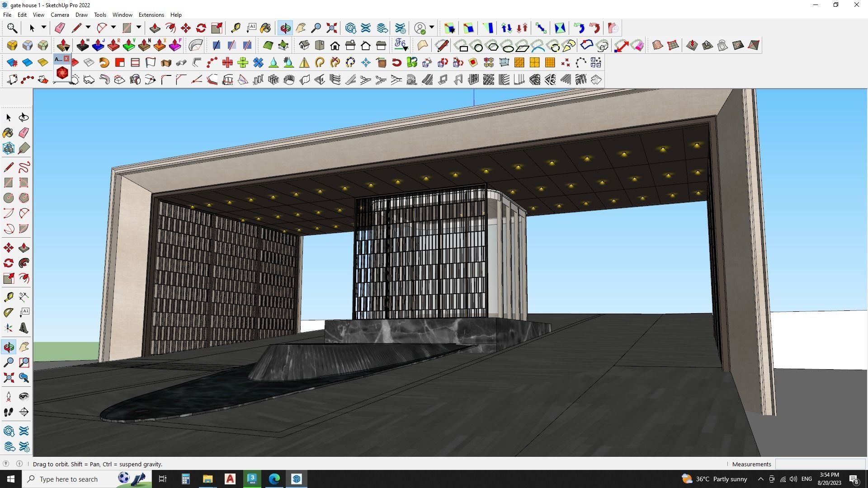Image resolution: width=868 pixels, height=488 pixels.
Task: Mute system volume from the tray
Action: pos(793,479)
